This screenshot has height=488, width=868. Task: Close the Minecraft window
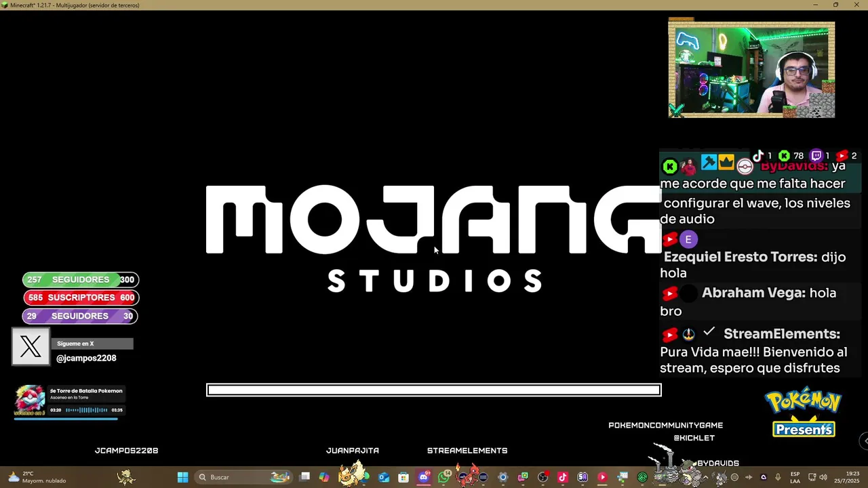[856, 5]
